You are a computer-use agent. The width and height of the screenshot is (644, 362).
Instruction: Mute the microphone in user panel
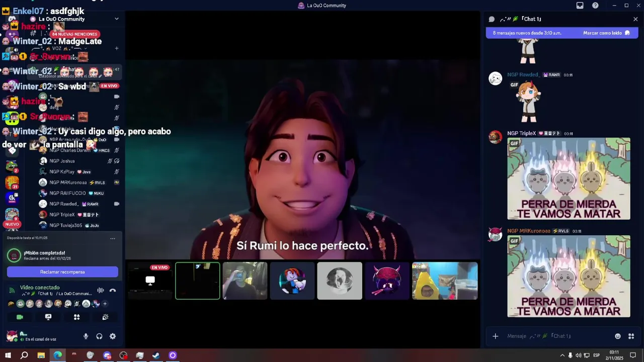pyautogui.click(x=86, y=336)
